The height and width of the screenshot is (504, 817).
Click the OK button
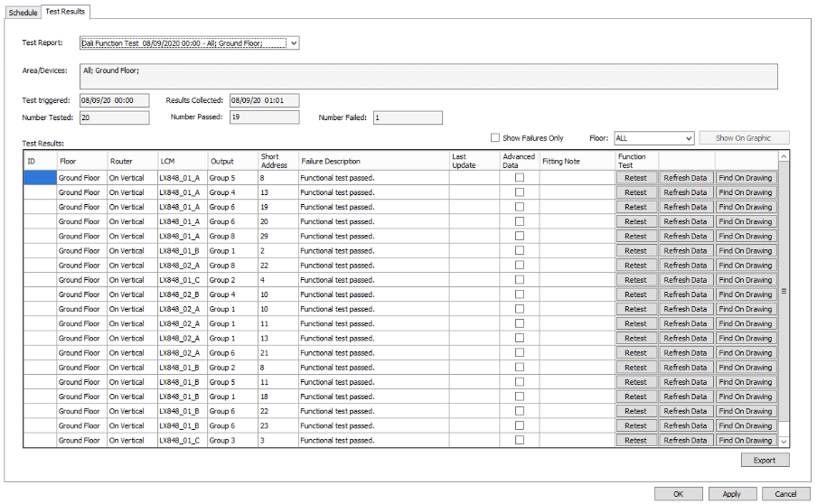click(678, 493)
